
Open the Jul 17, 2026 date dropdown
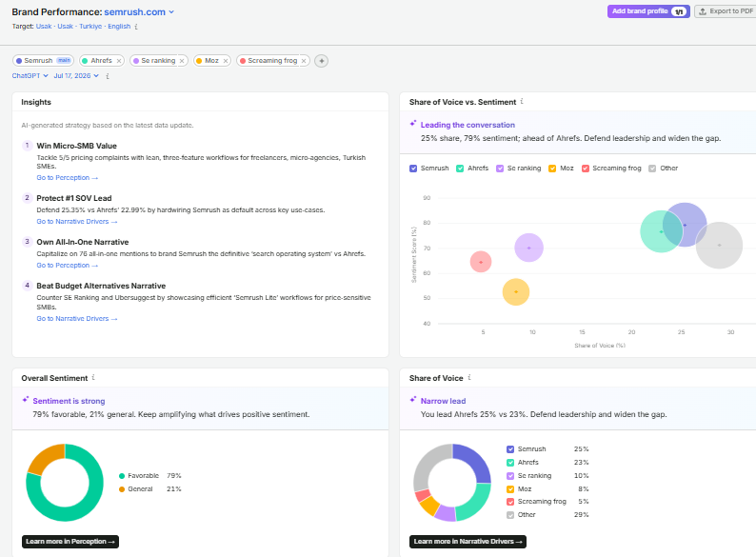click(76, 76)
